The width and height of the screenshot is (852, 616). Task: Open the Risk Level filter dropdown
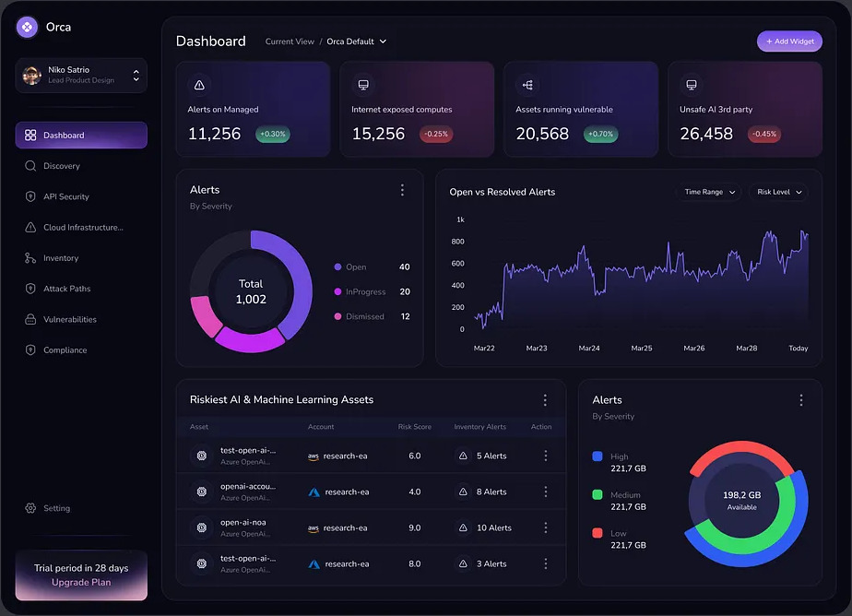[x=779, y=192]
